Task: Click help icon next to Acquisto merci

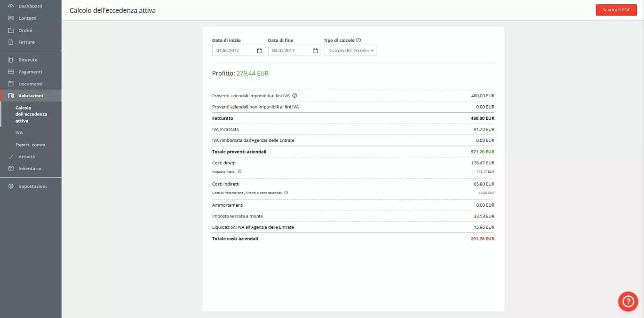Action: 239,171
